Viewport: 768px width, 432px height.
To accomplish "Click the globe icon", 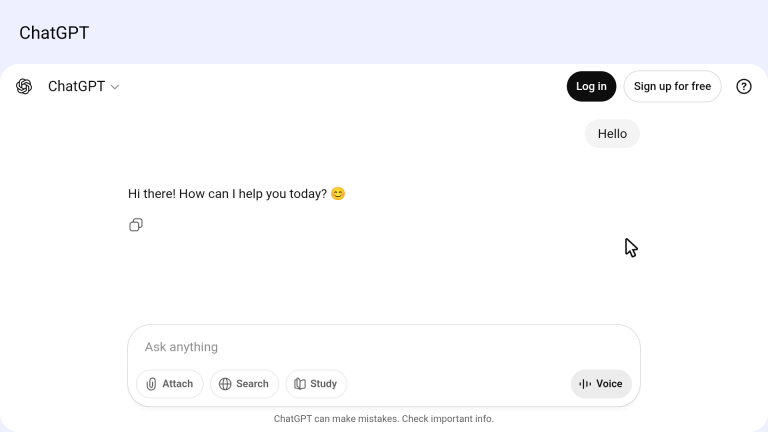I will [x=225, y=384].
